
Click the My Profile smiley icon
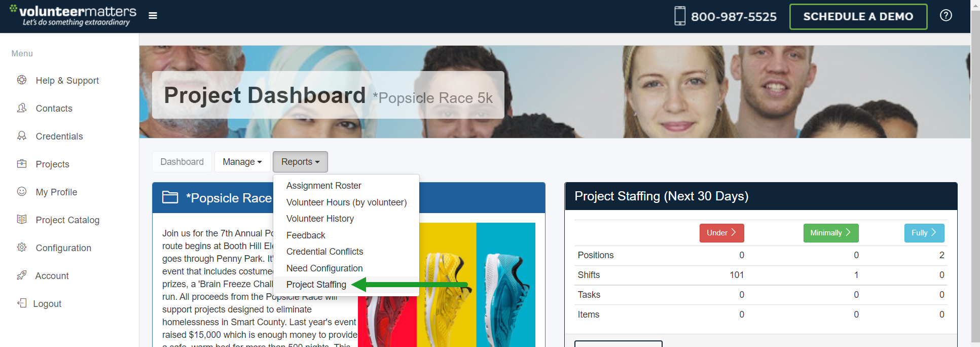(x=22, y=192)
